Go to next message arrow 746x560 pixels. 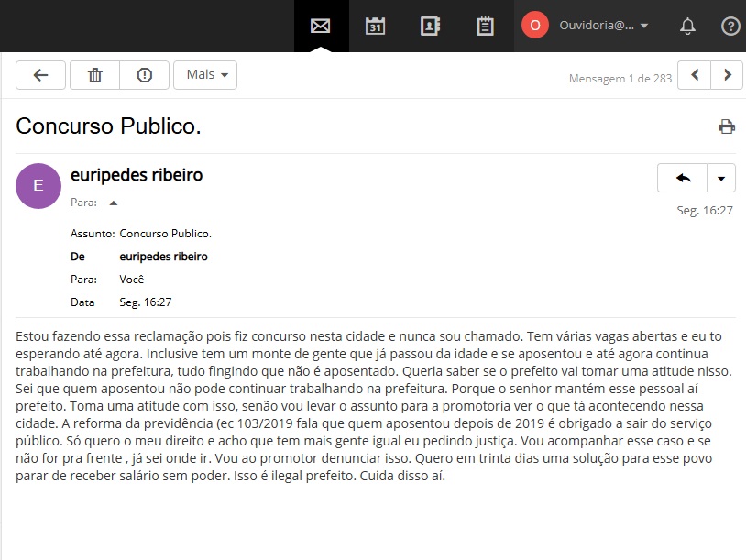(727, 75)
